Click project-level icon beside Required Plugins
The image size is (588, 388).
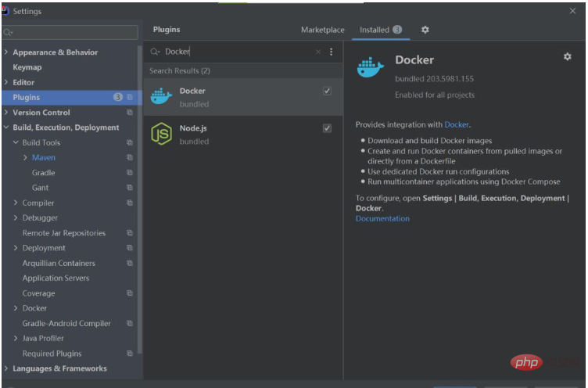tap(130, 354)
